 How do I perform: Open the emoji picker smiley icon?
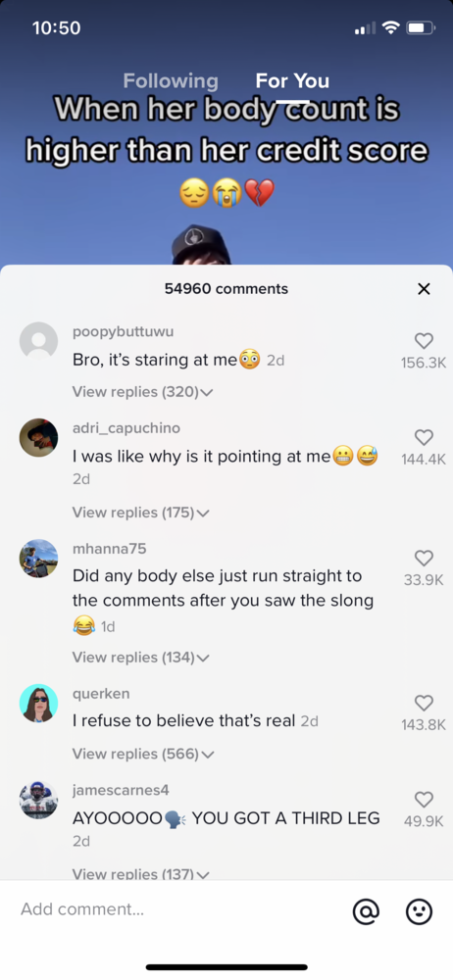click(x=419, y=911)
